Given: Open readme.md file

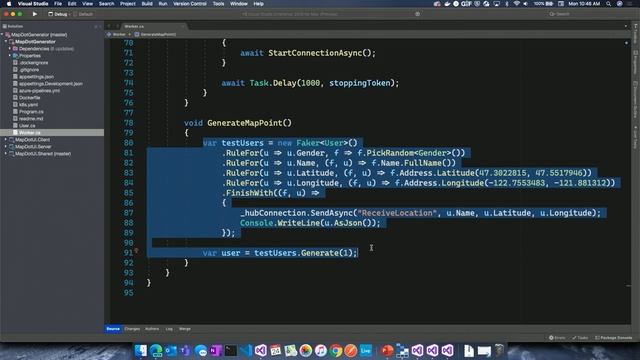Looking at the screenshot, I should (x=31, y=118).
